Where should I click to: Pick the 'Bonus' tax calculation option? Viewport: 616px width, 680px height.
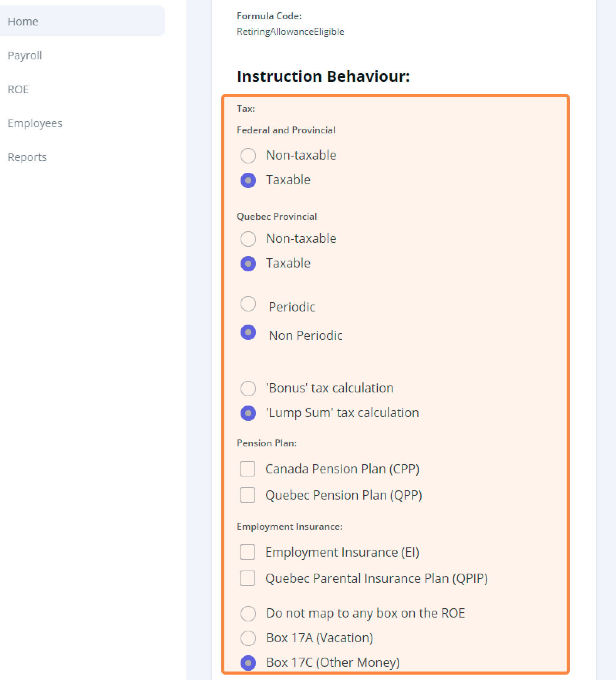pos(248,389)
